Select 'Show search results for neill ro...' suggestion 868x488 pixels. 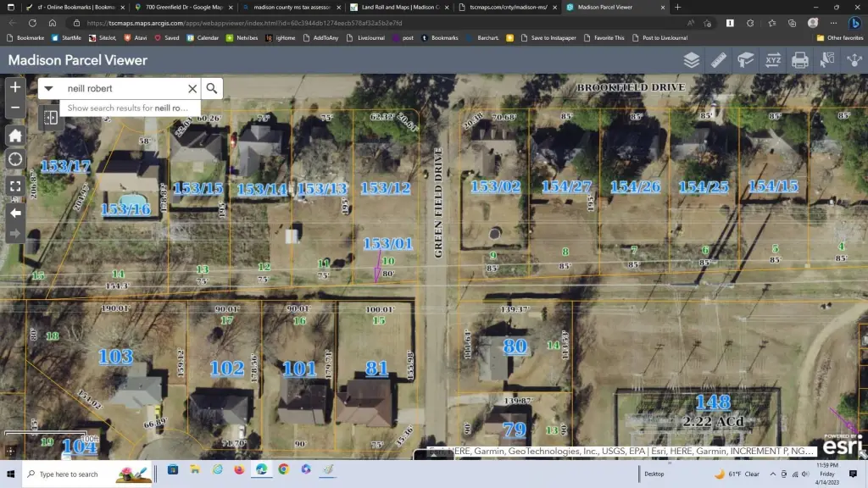(127, 108)
